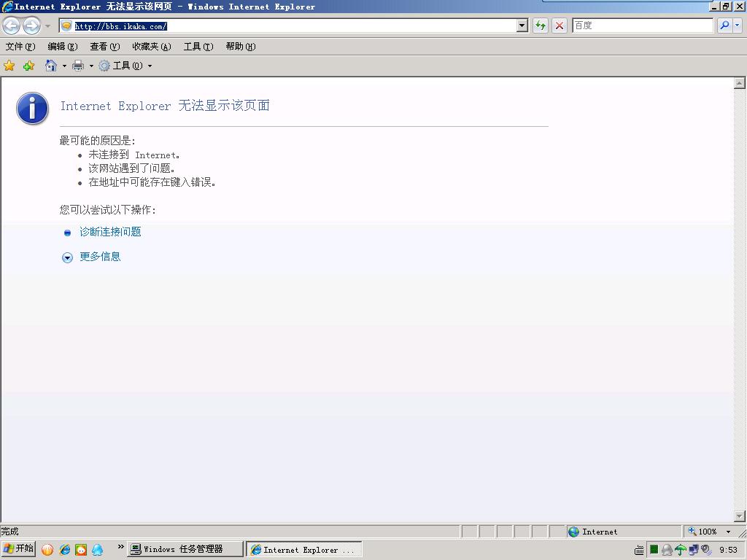Screen dimensions: 747x560
Task: Click the 该网站遇到了问题 bullet text
Action: (131, 168)
